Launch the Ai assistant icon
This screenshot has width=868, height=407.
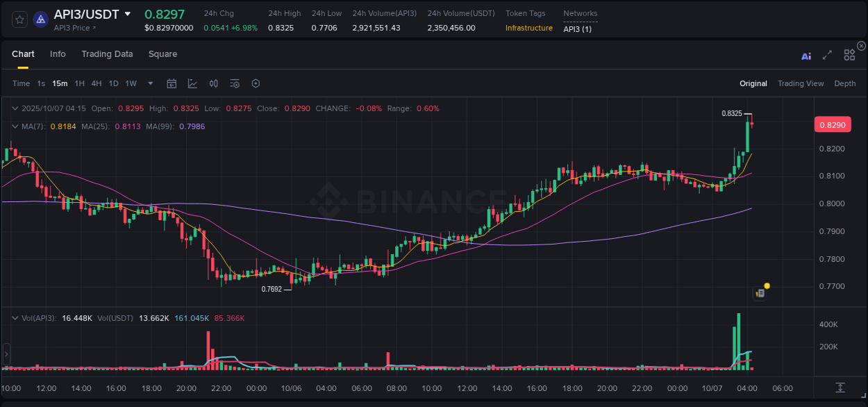point(806,56)
